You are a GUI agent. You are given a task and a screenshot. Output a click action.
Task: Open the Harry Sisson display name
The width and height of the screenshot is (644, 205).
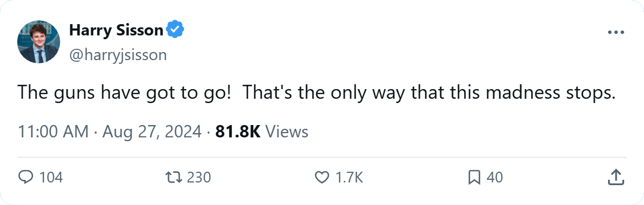coord(116,30)
